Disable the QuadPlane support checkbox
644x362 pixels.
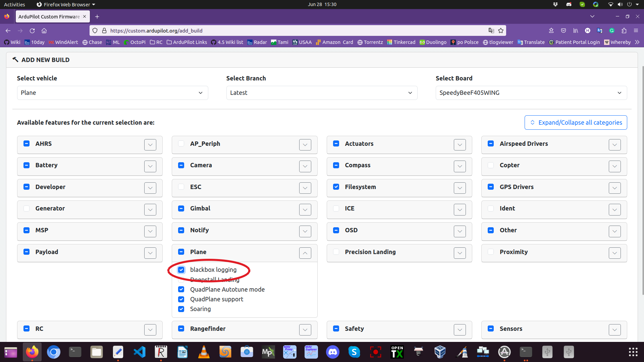181,299
